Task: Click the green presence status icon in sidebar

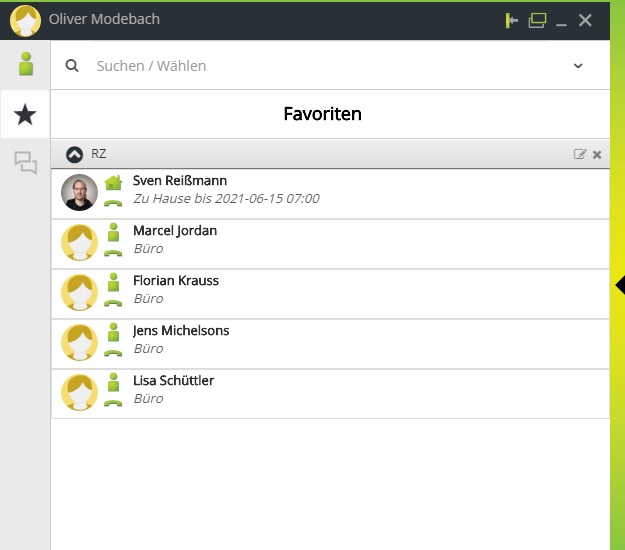Action: pos(26,65)
